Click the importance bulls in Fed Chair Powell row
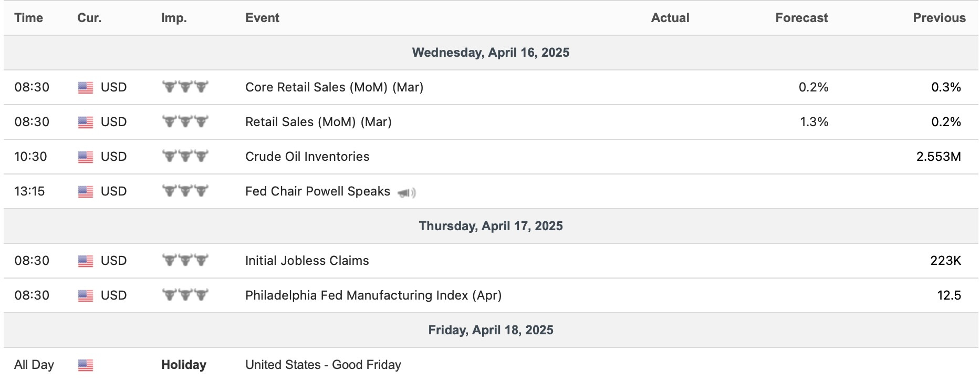Viewport: 980px width, 390px height. (x=185, y=191)
